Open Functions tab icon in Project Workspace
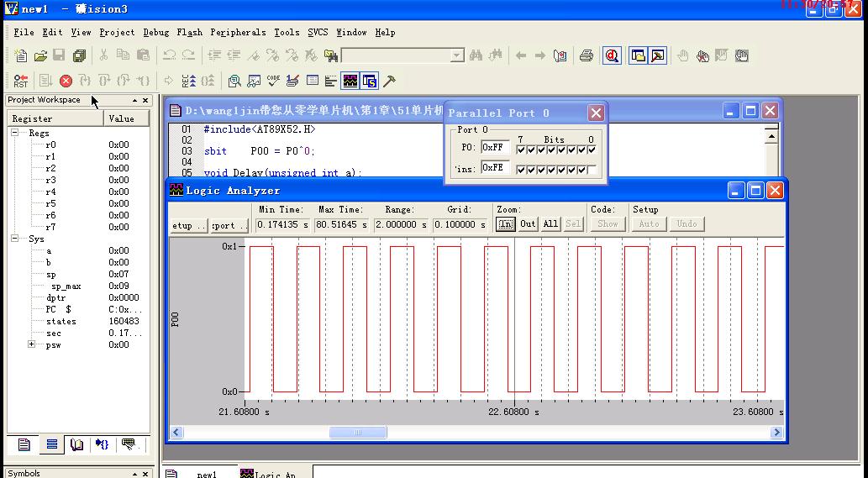 [103, 444]
